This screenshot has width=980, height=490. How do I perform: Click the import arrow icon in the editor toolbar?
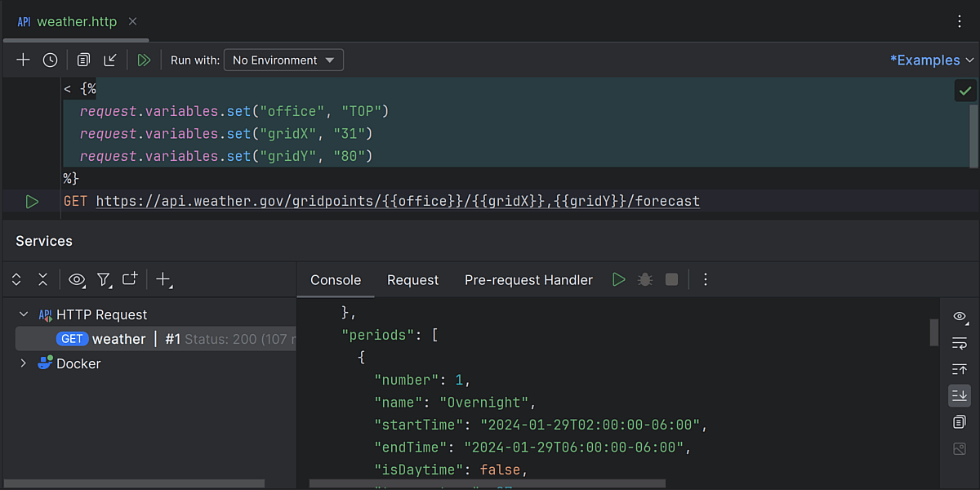110,60
